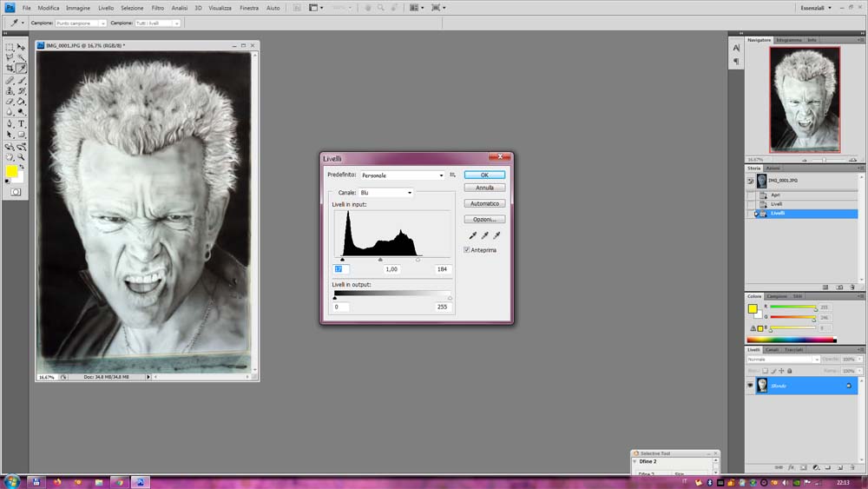Open the Tutti i livelli sample dropdown
Screen dimensions: 868x489
point(158,23)
